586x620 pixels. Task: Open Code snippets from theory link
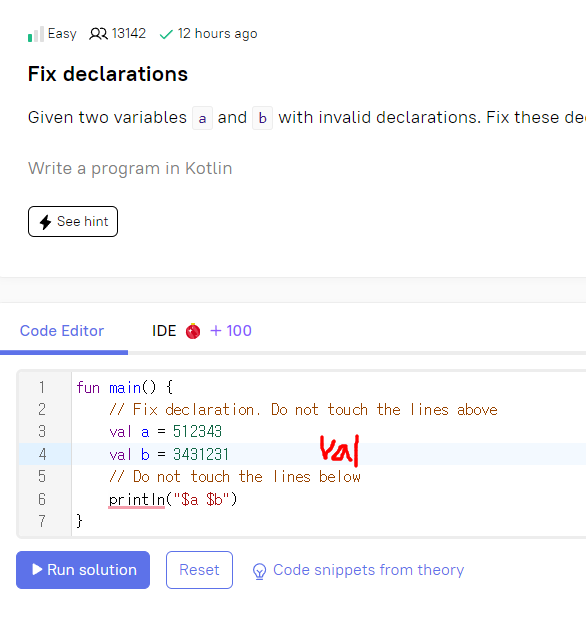point(368,570)
